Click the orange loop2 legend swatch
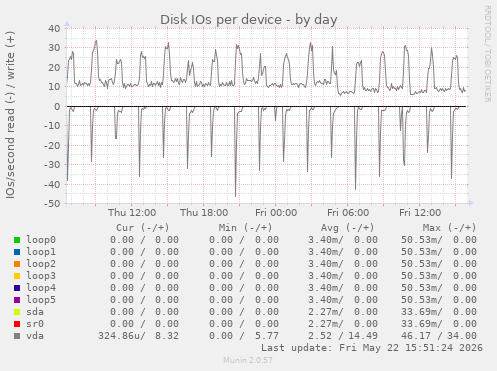The width and height of the screenshot is (497, 371). tap(17, 264)
